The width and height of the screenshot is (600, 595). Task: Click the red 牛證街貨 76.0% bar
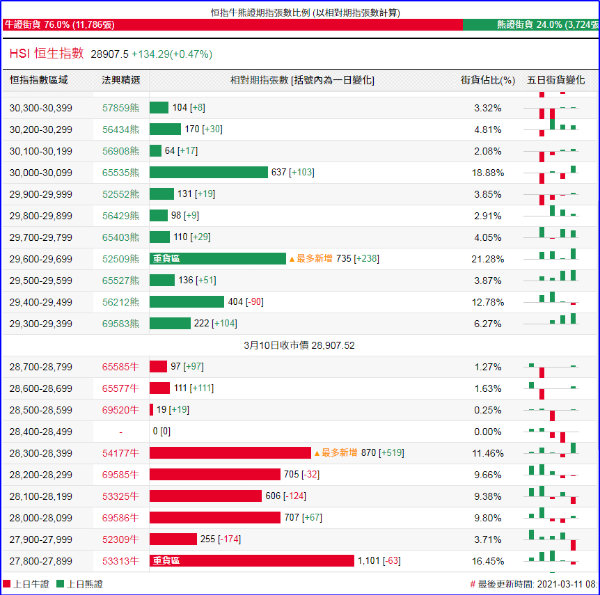pyautogui.click(x=233, y=25)
